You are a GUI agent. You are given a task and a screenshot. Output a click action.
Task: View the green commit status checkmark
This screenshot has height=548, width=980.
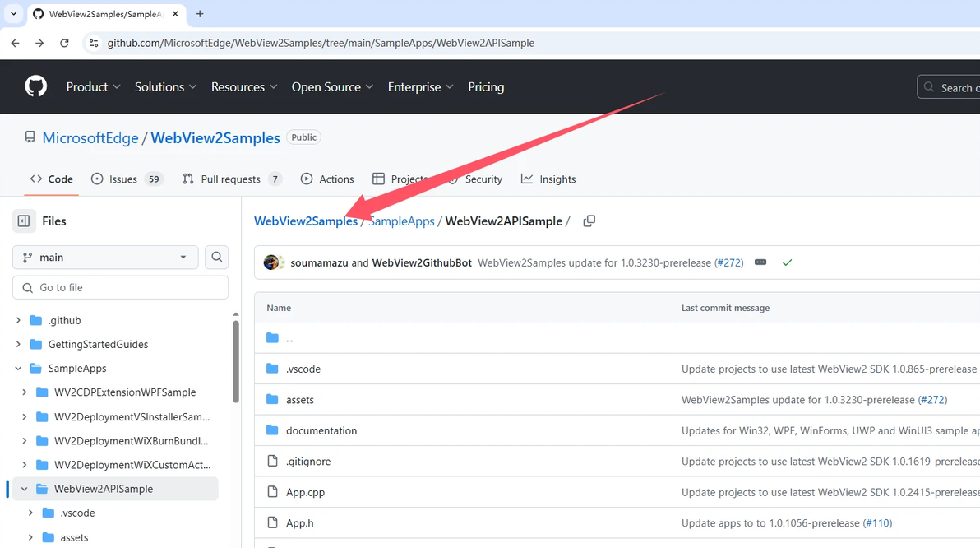tap(787, 262)
